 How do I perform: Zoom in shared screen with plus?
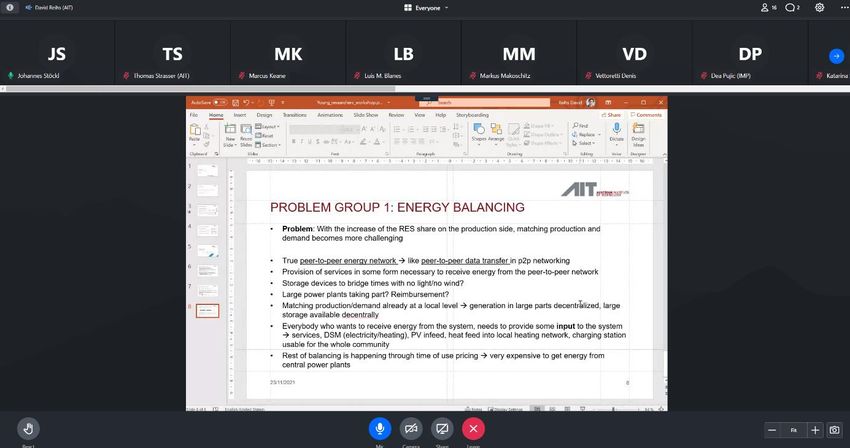coord(815,430)
